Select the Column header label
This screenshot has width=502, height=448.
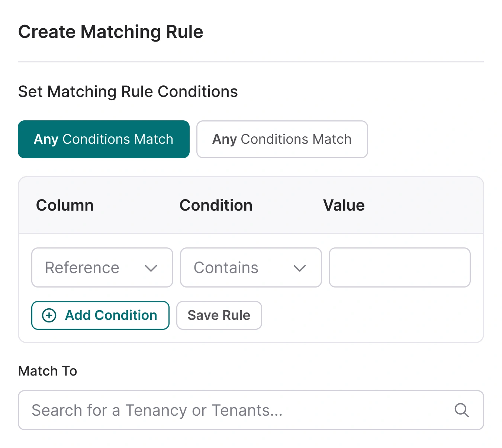(65, 205)
